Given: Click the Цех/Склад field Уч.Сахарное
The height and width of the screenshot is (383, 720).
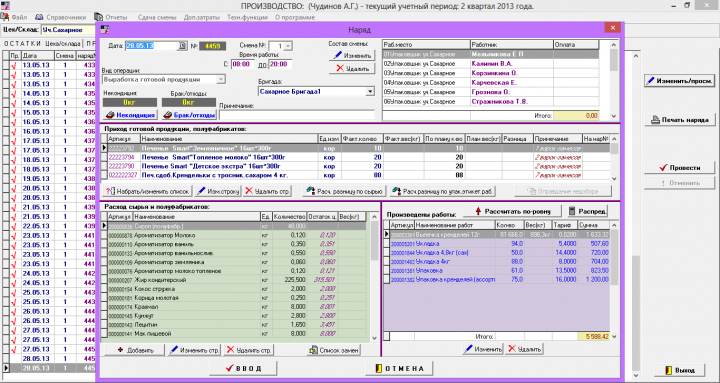Looking at the screenshot, I should point(68,30).
